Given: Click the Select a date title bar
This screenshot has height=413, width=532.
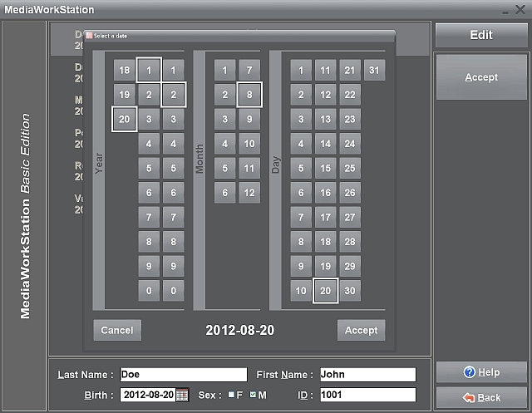Looking at the screenshot, I should tap(239, 36).
